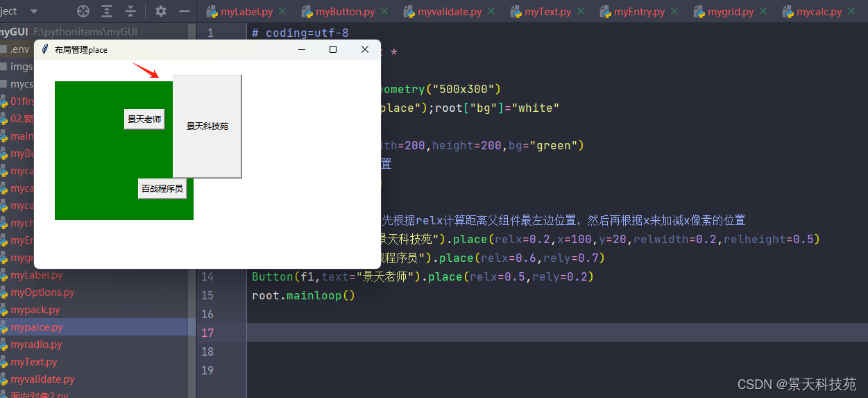The image size is (868, 398).
Task: Switch to the myEntry.py tab
Action: (639, 12)
